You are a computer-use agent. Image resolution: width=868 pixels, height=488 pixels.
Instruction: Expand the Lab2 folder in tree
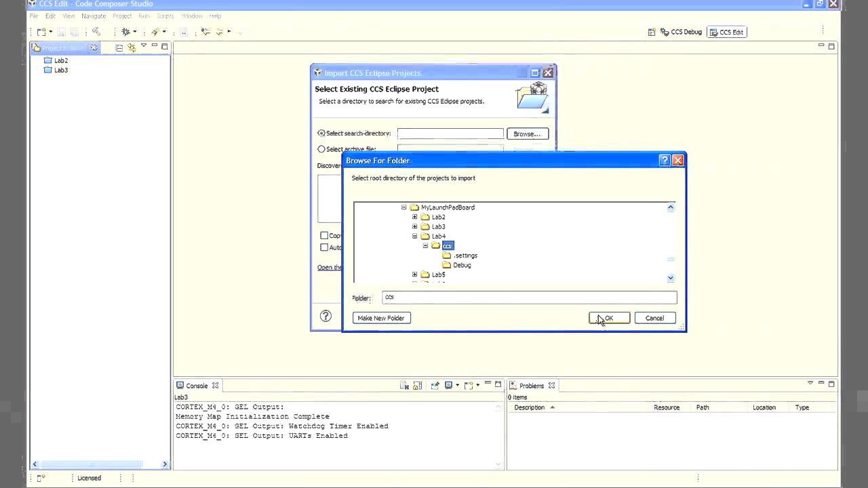click(415, 217)
